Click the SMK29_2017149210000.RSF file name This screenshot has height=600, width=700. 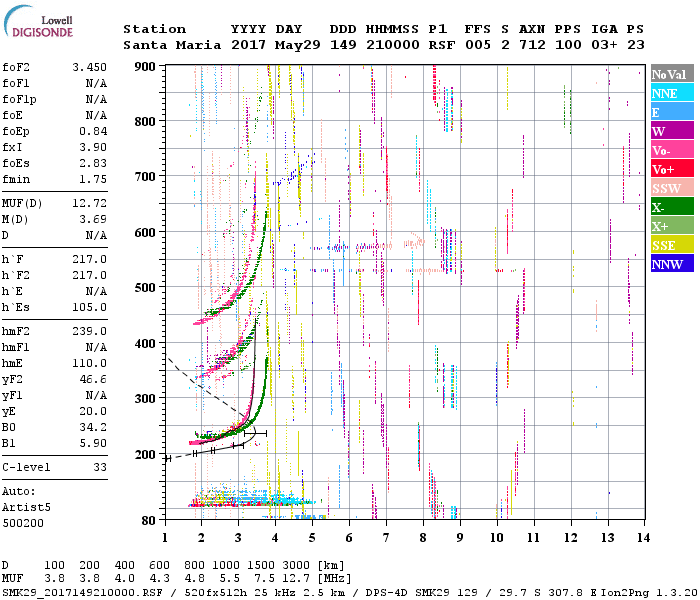pyautogui.click(x=82, y=593)
